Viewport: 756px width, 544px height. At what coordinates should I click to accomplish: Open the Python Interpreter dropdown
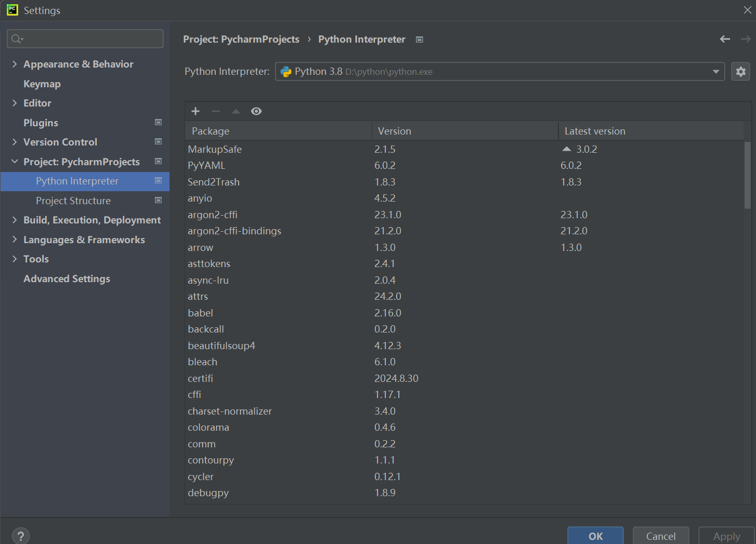[x=500, y=72]
